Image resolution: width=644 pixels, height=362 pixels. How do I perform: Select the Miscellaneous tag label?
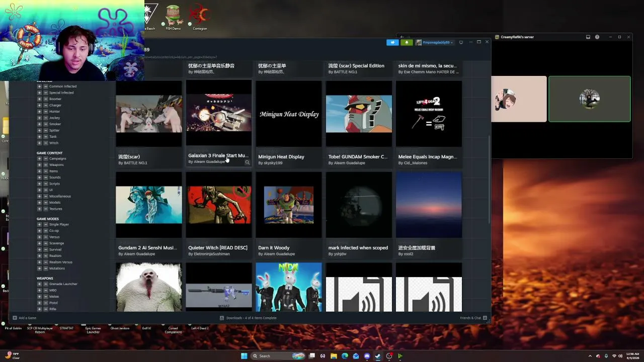pyautogui.click(x=60, y=197)
